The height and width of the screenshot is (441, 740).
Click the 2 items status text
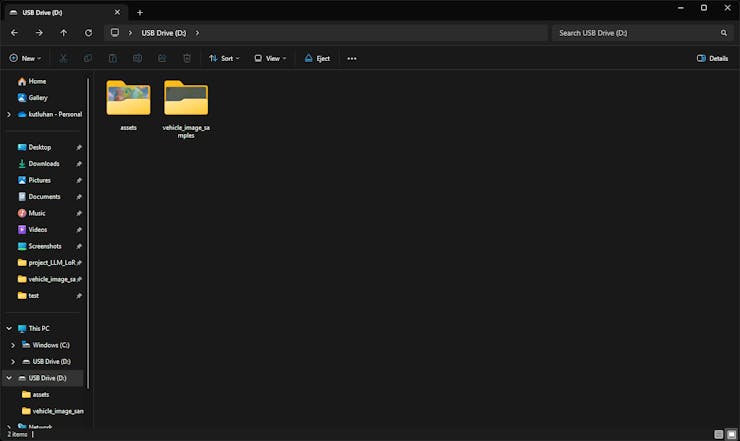click(17, 434)
